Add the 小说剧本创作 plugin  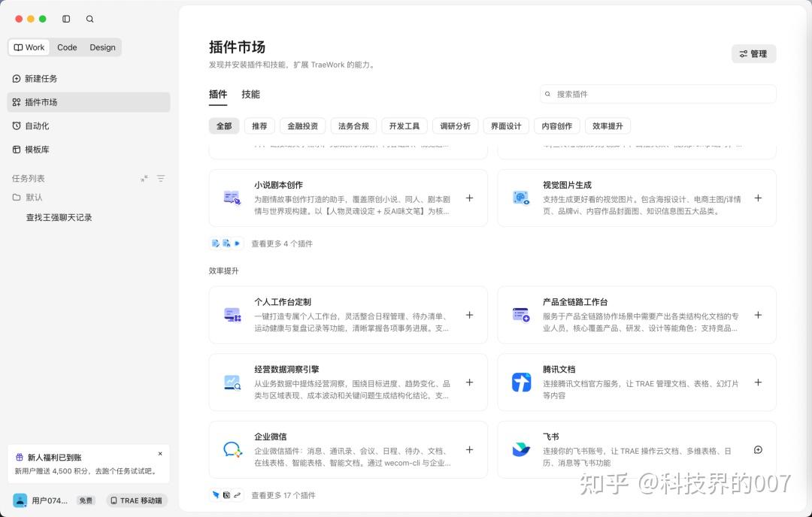coord(469,198)
